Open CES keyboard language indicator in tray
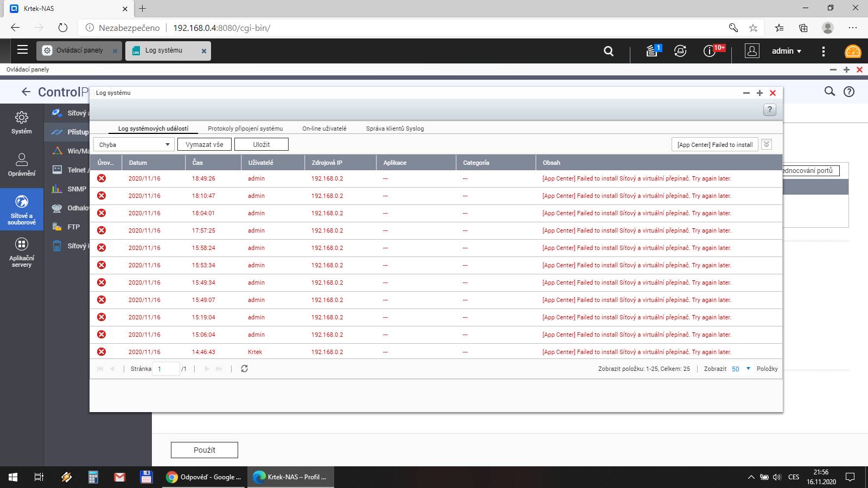This screenshot has height=488, width=868. tap(794, 477)
